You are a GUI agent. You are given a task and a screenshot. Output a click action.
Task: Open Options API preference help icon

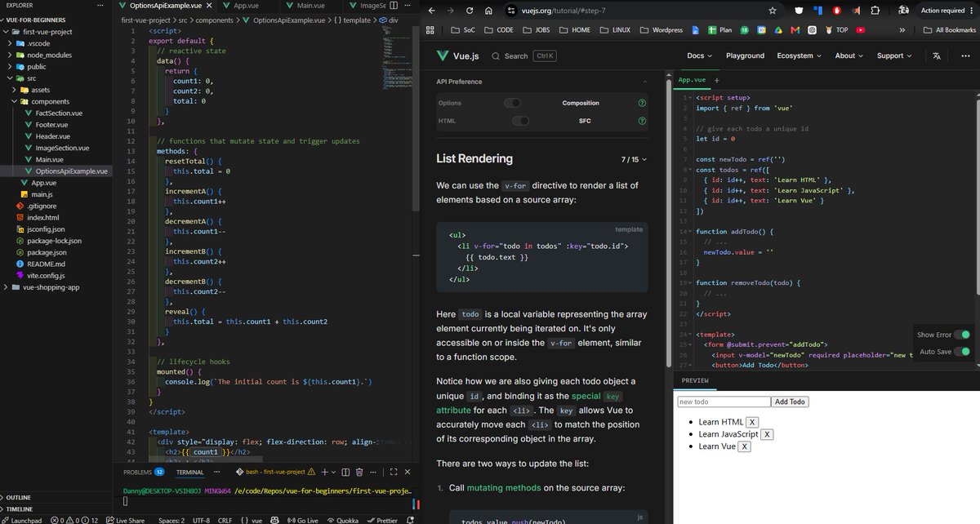tap(642, 103)
